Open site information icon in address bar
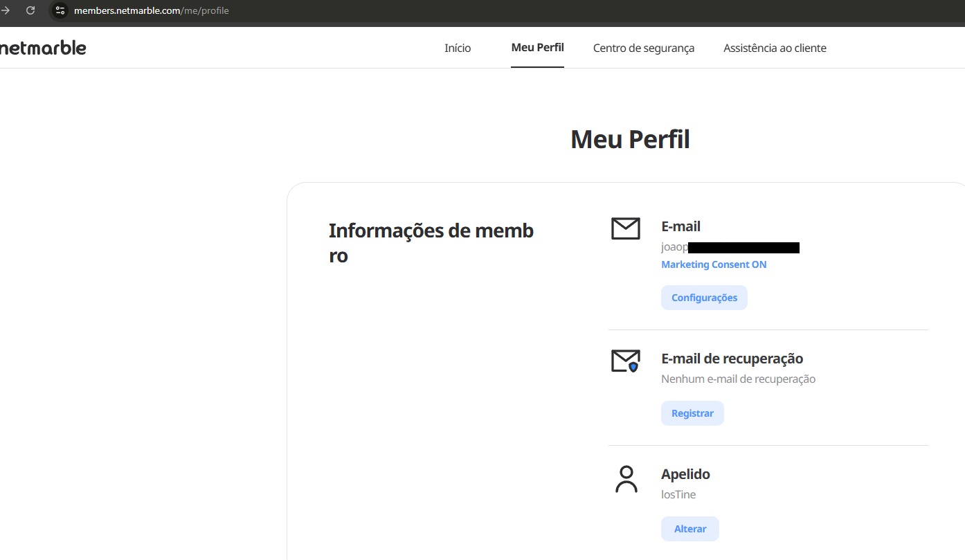The image size is (965, 560). tap(60, 10)
